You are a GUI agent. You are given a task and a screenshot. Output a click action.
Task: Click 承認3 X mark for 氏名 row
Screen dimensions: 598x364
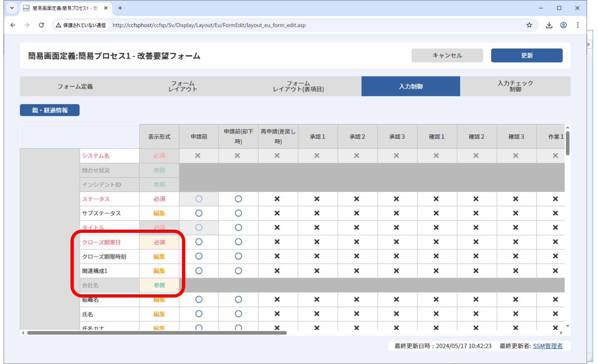coord(396,314)
